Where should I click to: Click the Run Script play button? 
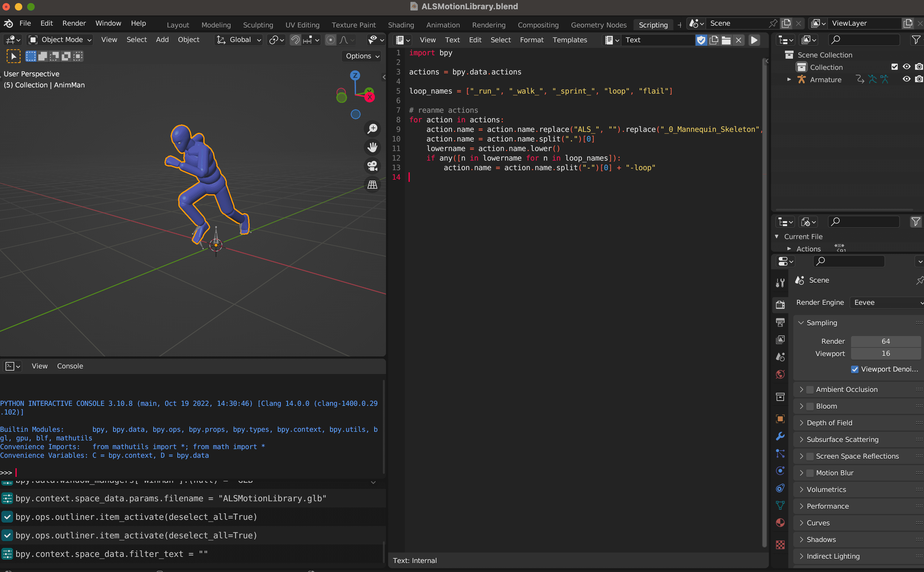point(754,40)
